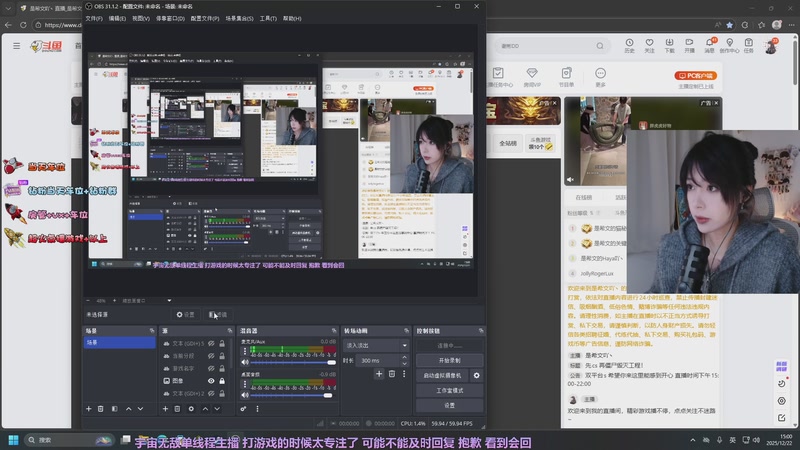Delete the selected scene with trash icon

(101, 409)
